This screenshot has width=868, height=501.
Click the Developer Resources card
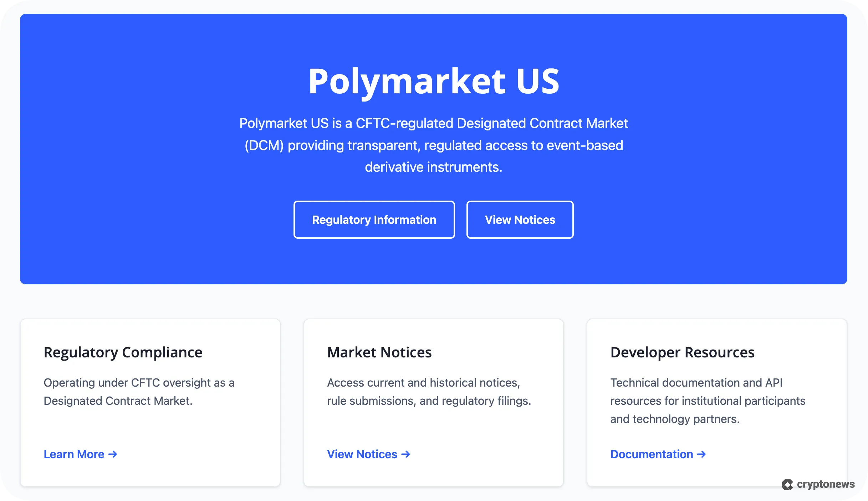[x=716, y=402]
